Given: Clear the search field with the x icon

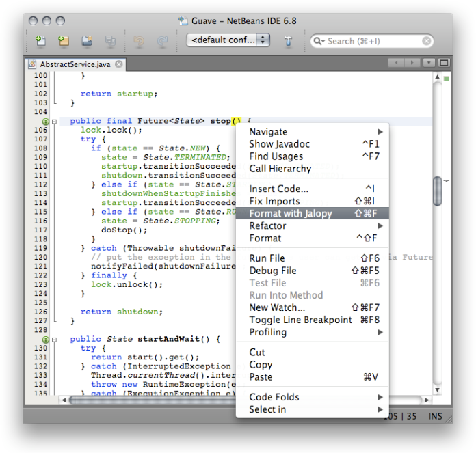Looking at the screenshot, I should coord(427,41).
